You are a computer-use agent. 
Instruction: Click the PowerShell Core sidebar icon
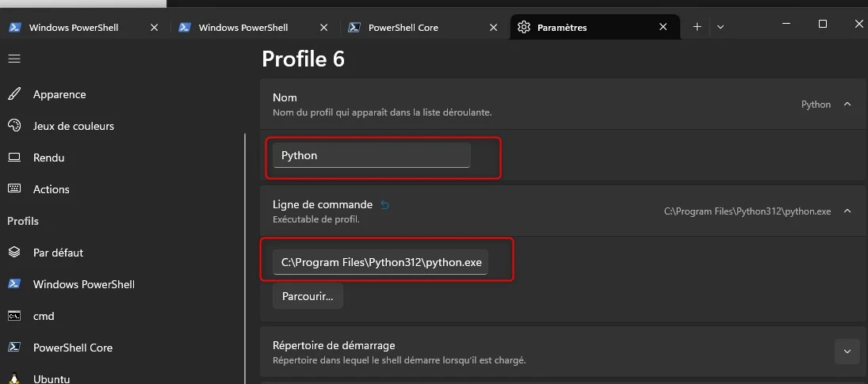pos(14,348)
